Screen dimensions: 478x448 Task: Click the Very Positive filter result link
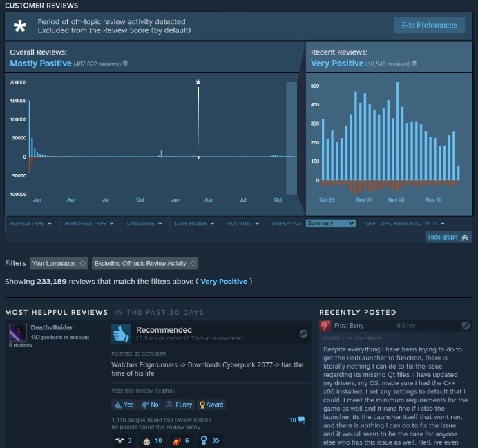[224, 282]
